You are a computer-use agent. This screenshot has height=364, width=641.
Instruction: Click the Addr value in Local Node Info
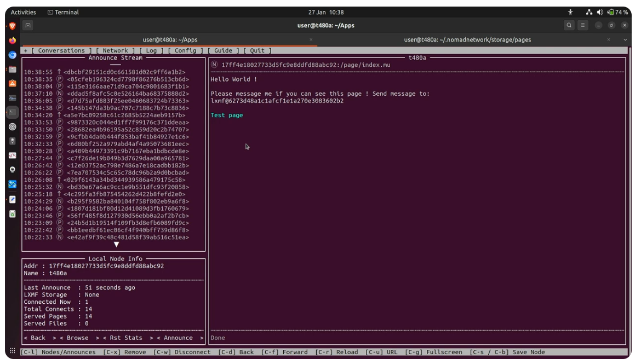click(106, 266)
